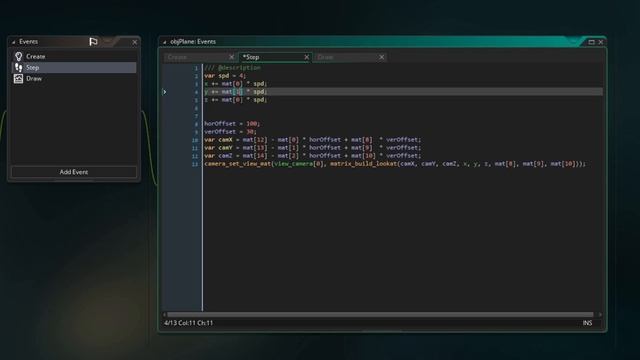
Task: Click the 'z += mat[0] * spd;' line
Action: pyautogui.click(x=236, y=100)
